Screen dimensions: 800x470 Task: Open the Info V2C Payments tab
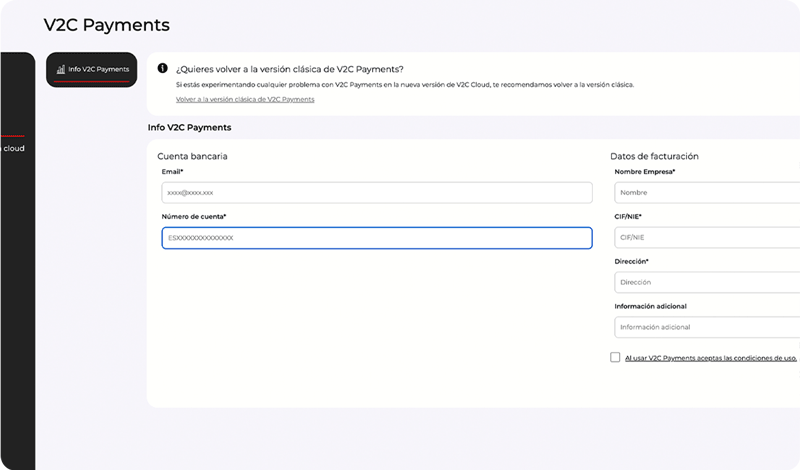[x=92, y=70]
